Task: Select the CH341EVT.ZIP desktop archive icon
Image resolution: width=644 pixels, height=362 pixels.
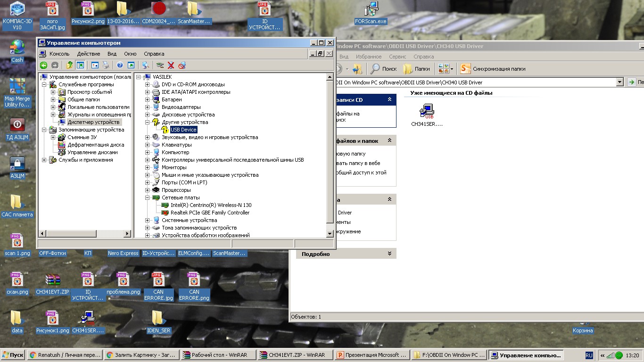Action: 52,284
